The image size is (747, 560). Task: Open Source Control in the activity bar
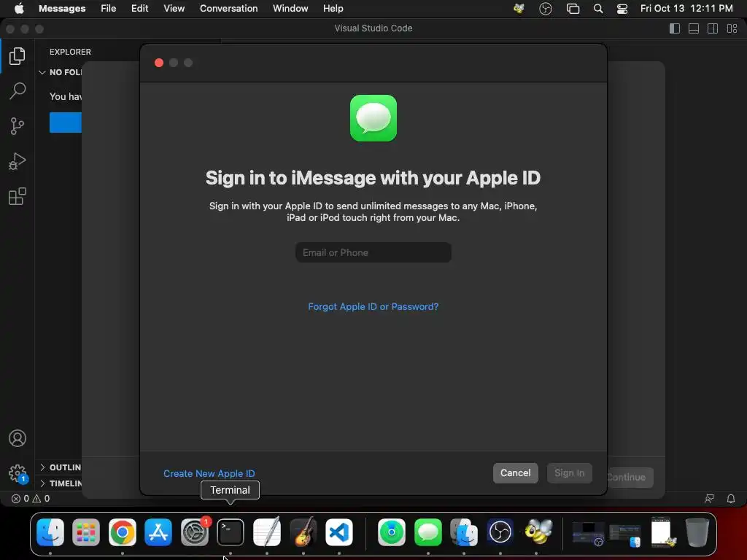[x=18, y=126]
